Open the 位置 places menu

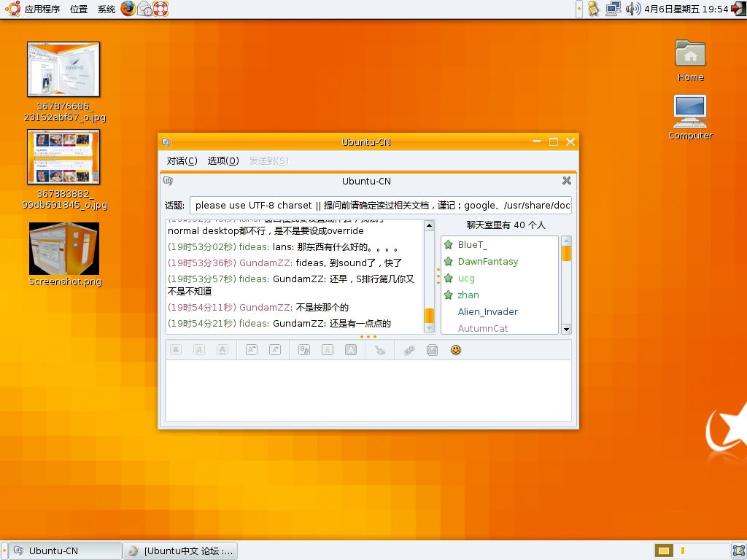79,9
